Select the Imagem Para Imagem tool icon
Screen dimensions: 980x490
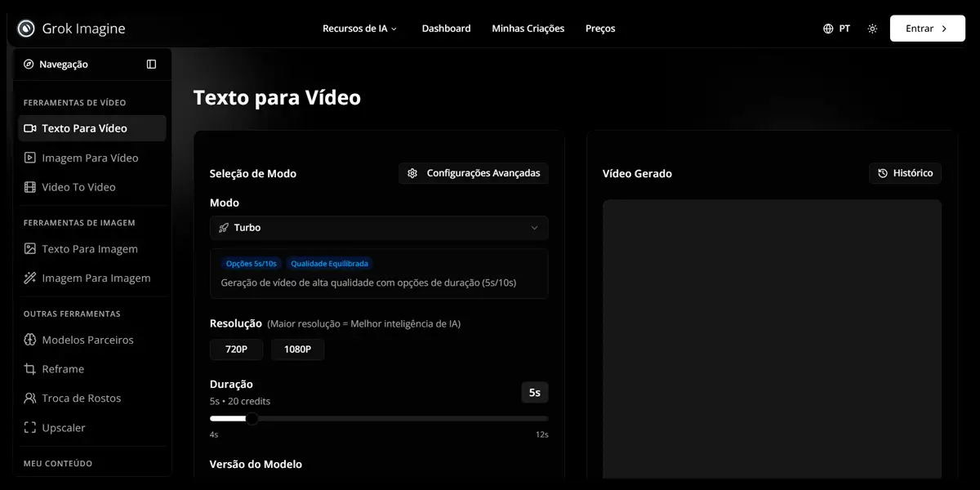(29, 278)
